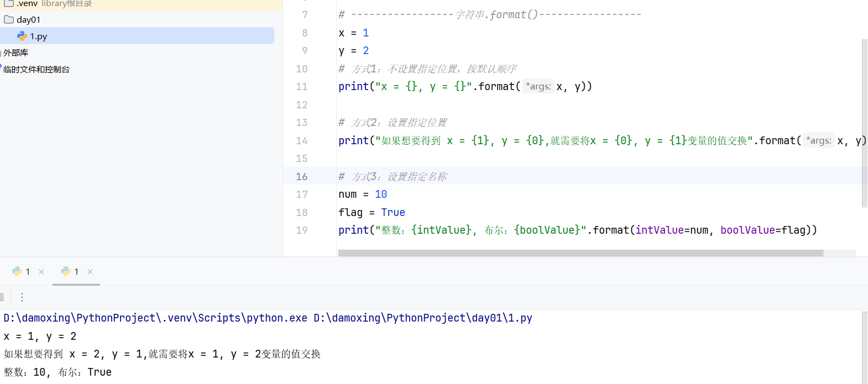Select the day01 folder

pos(28,19)
